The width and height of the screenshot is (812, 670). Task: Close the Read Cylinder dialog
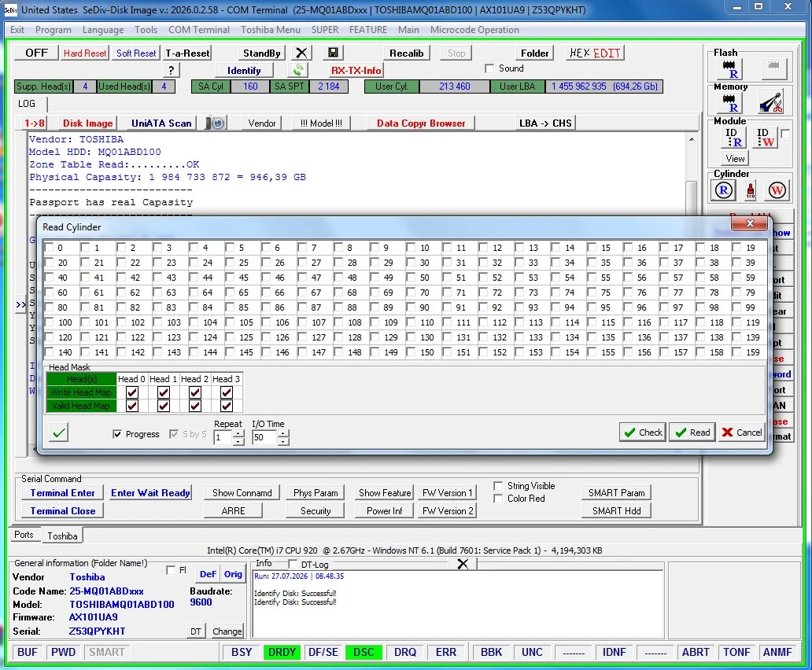(x=749, y=223)
